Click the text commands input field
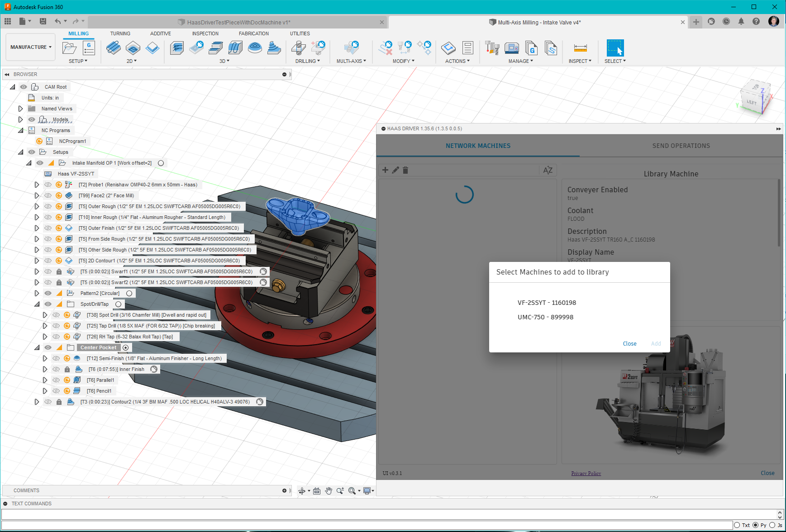Screen dimensions: 786x532 pyautogui.click(x=367, y=525)
